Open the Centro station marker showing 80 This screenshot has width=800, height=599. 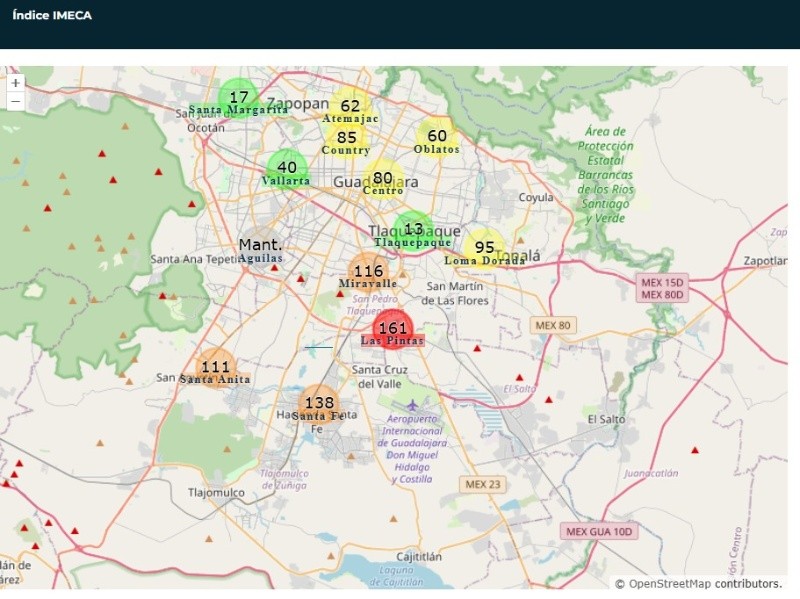coord(382,179)
